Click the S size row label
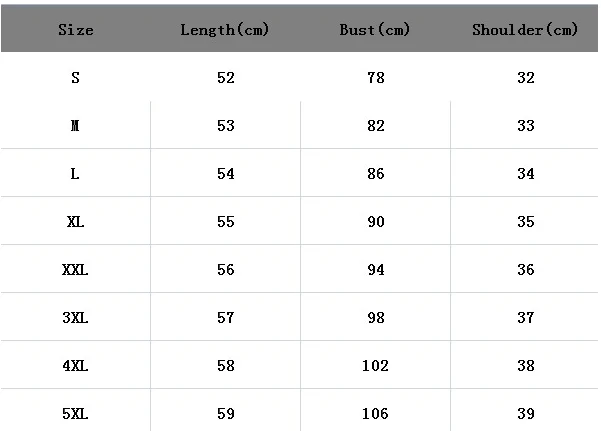 pos(75,78)
